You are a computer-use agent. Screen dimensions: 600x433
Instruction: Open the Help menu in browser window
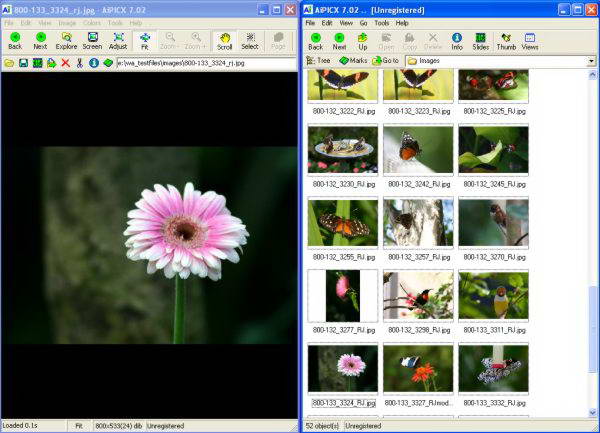point(402,23)
